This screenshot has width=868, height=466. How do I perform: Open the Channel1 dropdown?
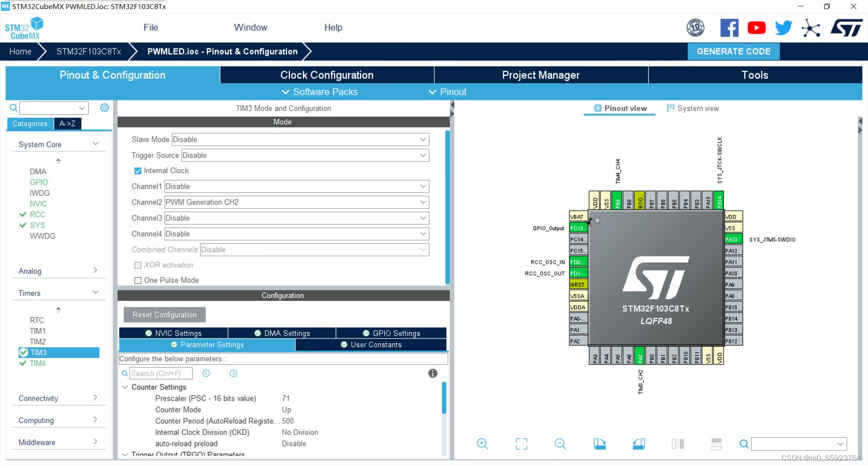297,186
